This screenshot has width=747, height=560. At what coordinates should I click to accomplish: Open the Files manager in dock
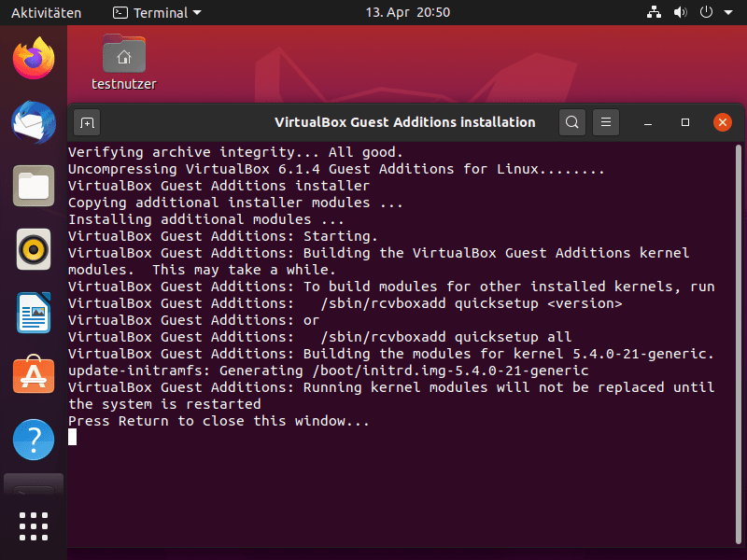pyautogui.click(x=34, y=186)
